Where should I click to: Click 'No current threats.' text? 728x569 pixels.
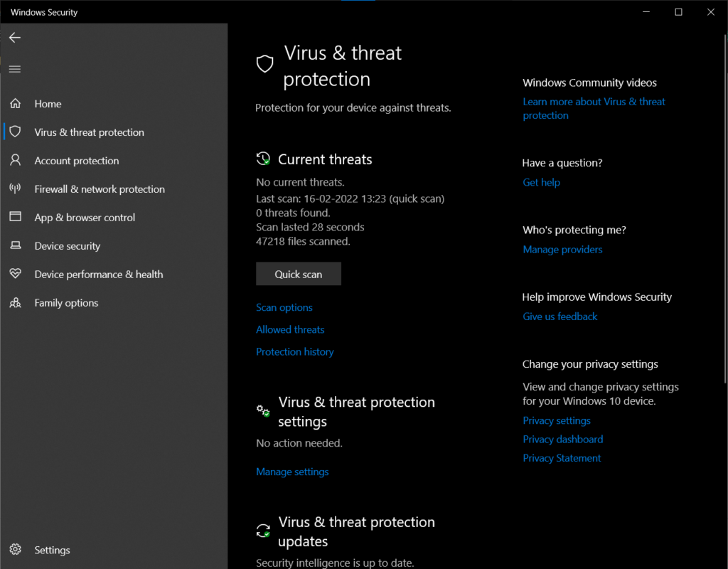click(301, 183)
